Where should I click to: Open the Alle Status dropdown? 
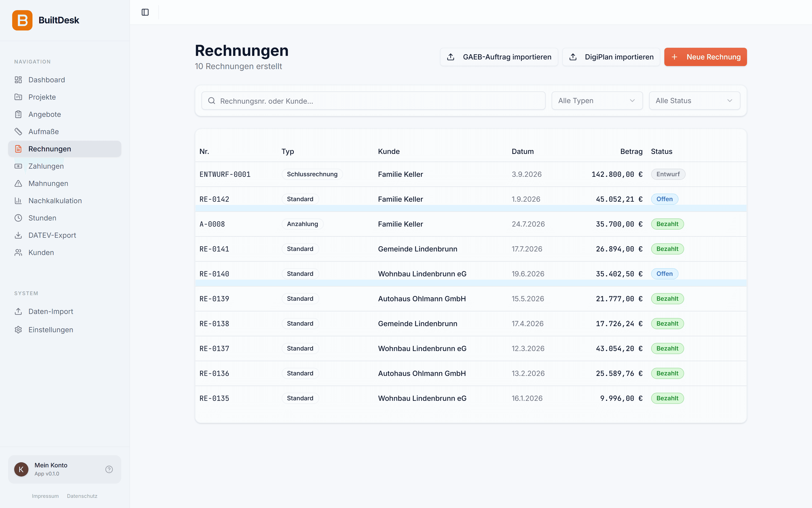pyautogui.click(x=694, y=101)
